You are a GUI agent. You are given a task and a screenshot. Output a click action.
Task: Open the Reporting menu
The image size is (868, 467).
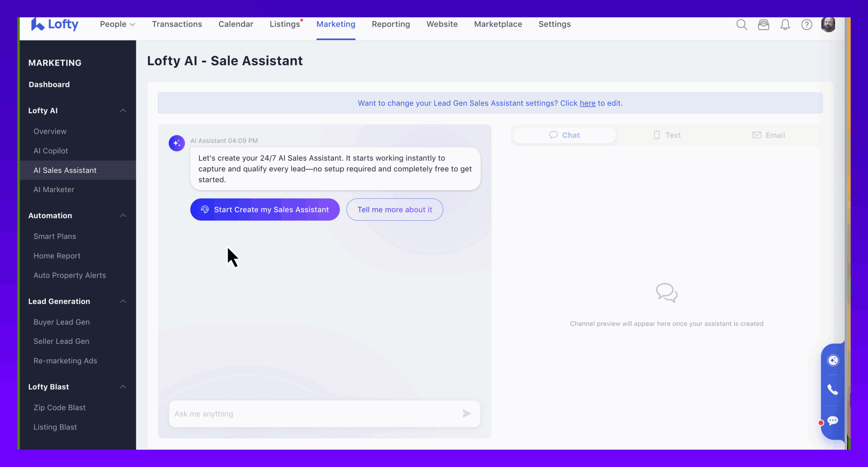point(390,24)
